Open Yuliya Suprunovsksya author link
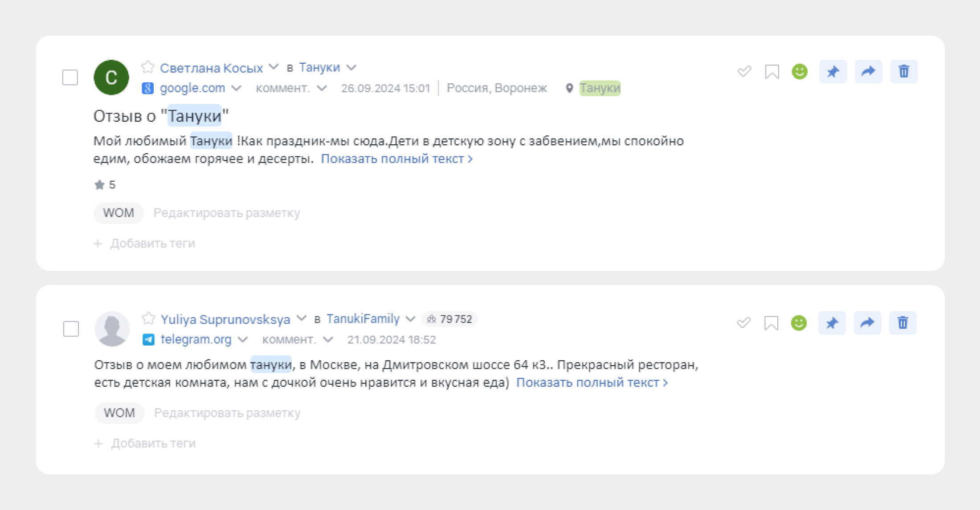The height and width of the screenshot is (510, 980). pyautogui.click(x=225, y=319)
